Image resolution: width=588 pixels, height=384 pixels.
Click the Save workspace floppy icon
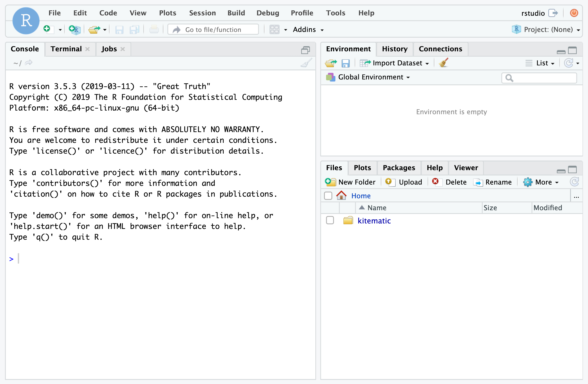coord(345,63)
